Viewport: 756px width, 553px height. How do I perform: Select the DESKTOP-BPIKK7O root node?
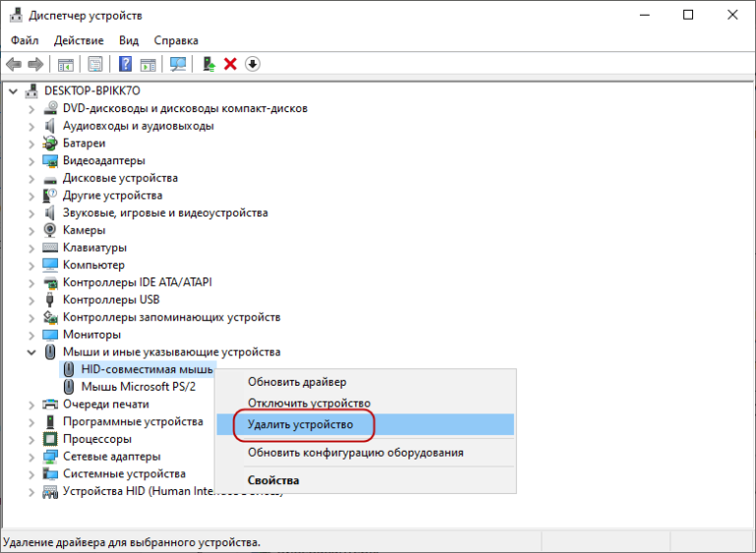click(x=93, y=91)
